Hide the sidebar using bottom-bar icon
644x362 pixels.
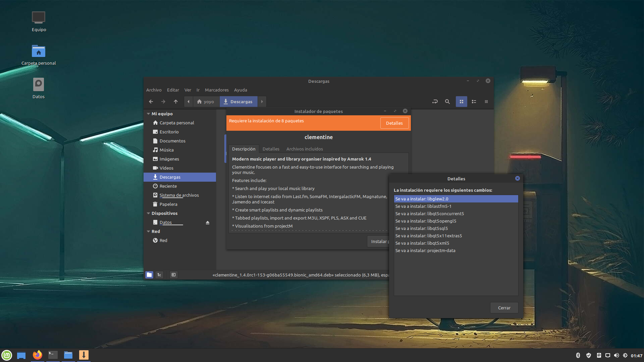(173, 275)
